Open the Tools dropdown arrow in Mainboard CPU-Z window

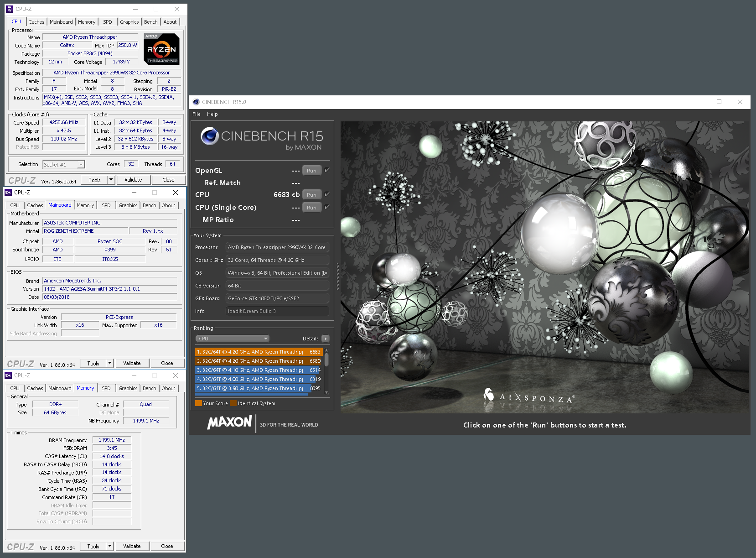click(109, 363)
